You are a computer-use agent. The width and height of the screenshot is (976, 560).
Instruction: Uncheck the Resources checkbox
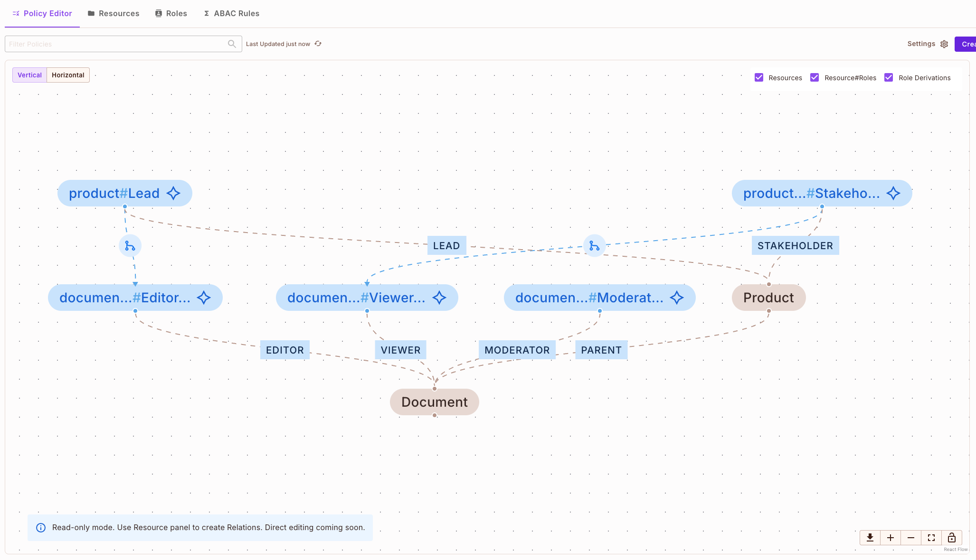coord(759,77)
